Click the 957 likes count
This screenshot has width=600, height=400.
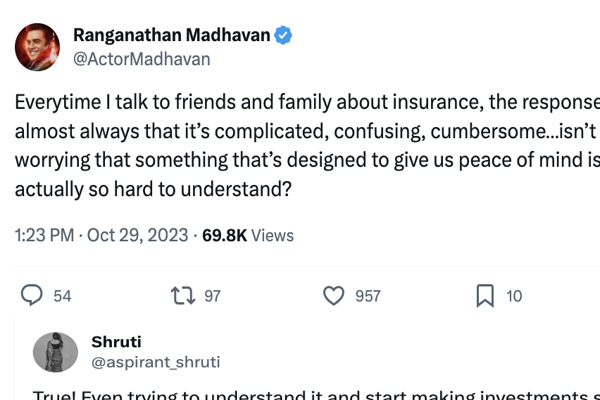coord(368,296)
